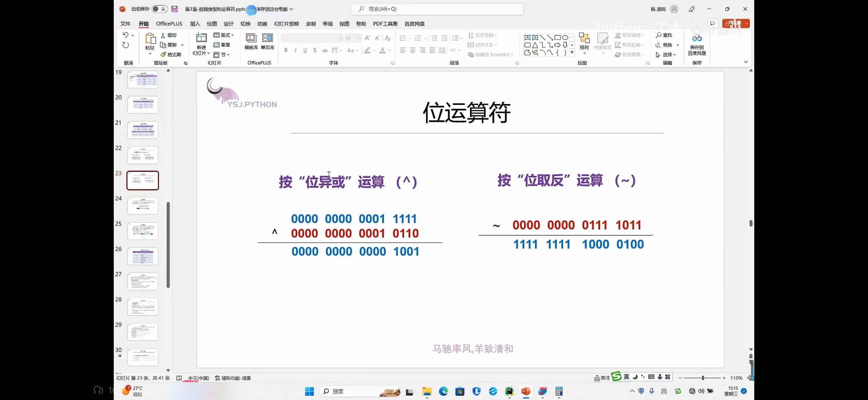Click the New Slide (新建幻灯片) icon
This screenshot has width=868, height=400.
[201, 38]
